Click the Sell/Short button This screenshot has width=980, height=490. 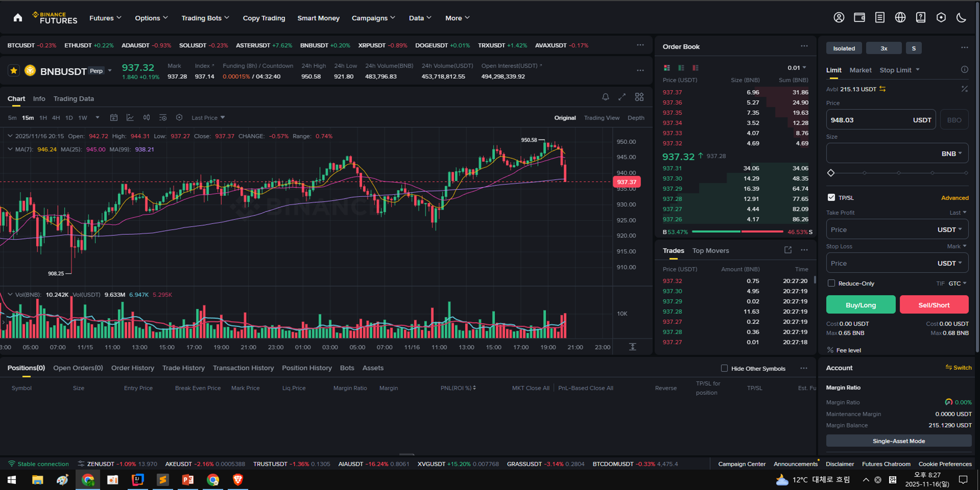click(x=934, y=305)
